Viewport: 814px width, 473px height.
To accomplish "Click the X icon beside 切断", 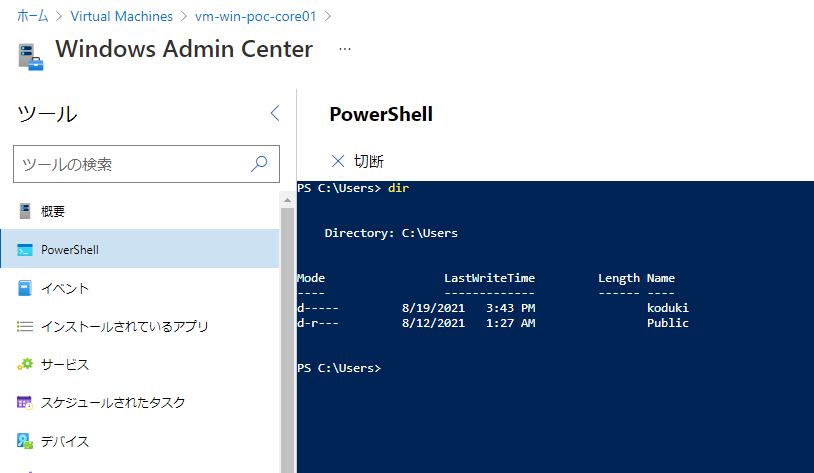I will click(x=338, y=161).
